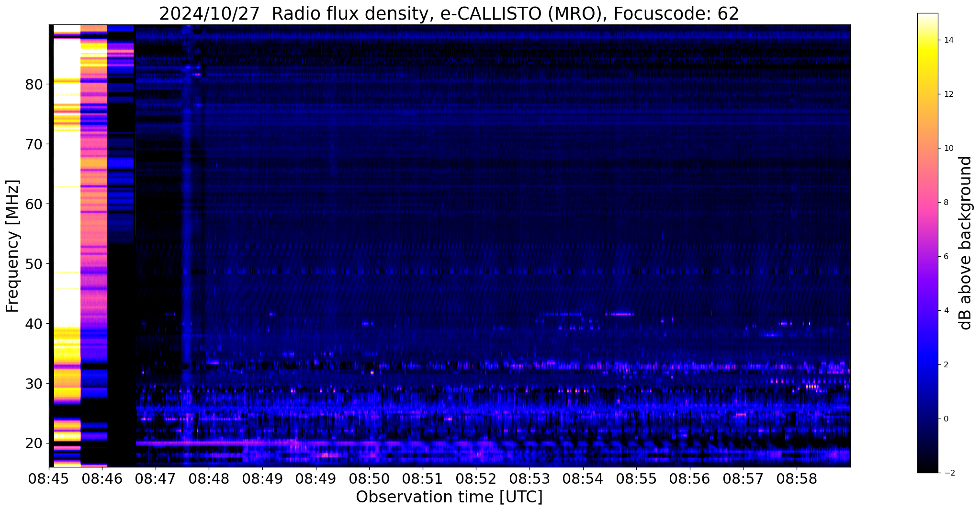Click the 30 tick on frequency axis
The width and height of the screenshot is (980, 511).
click(x=34, y=384)
